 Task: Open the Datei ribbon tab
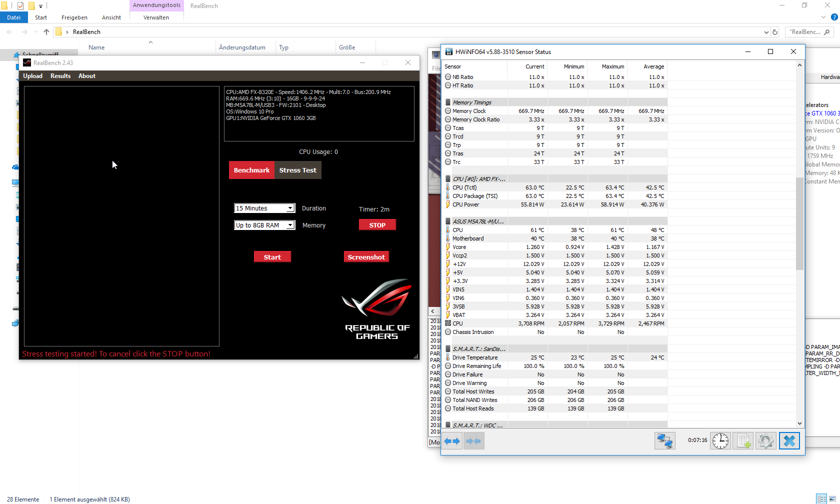click(14, 17)
